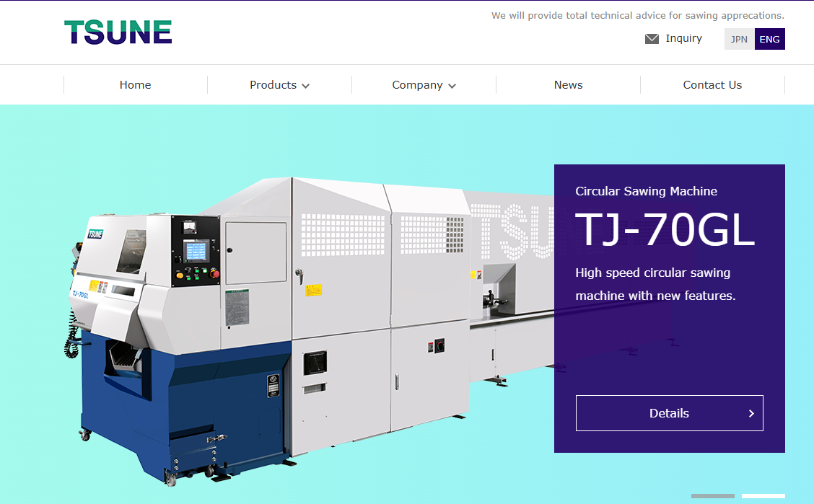This screenshot has height=504, width=814.
Task: Click the 'High speed circular sawing' description
Action: tap(655, 284)
